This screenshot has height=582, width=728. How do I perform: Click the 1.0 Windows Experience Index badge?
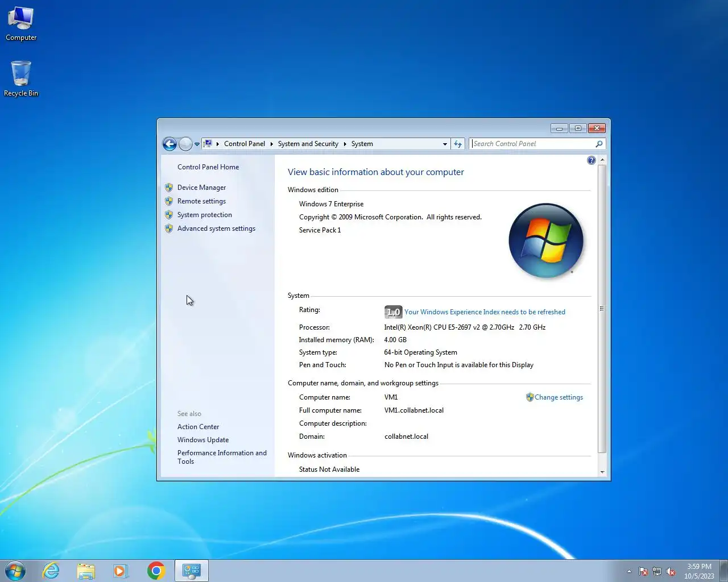pyautogui.click(x=393, y=312)
